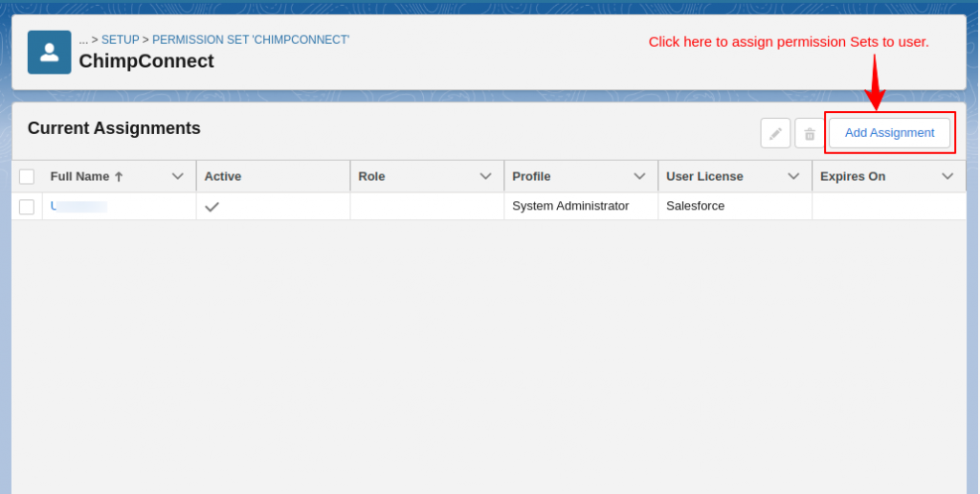
Task: Open the Profile column dropdown chevron
Action: [639, 176]
